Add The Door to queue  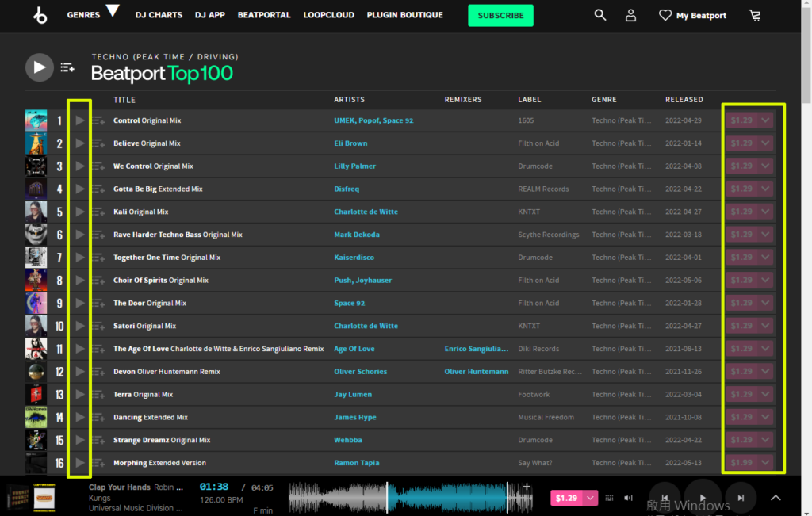coord(98,303)
